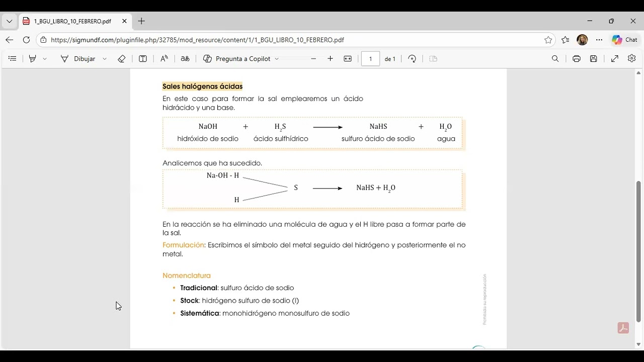Screen dimensions: 644x362
Task: Expand the highlight options dropdown
Action: click(45, 59)
